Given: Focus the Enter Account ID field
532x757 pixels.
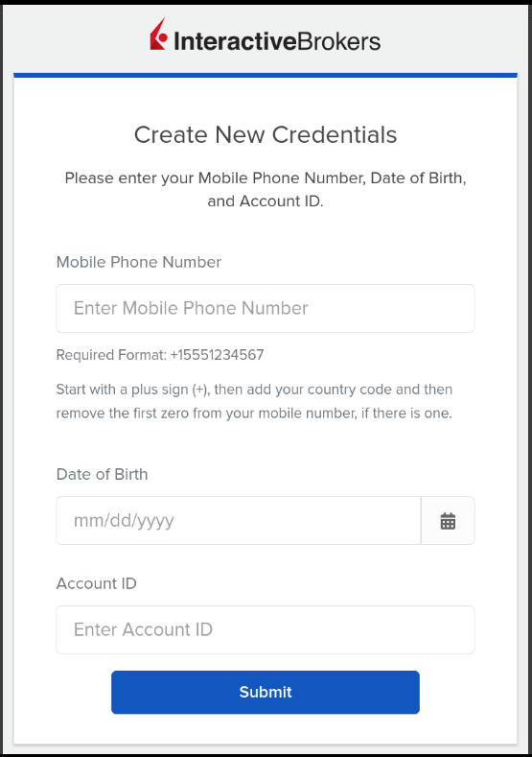Looking at the screenshot, I should click(266, 629).
